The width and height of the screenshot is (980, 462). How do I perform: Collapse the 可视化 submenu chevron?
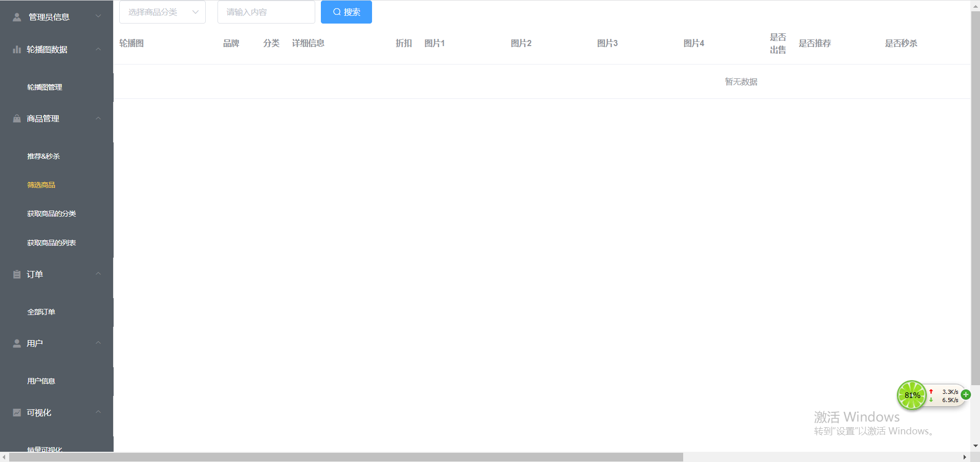pyautogui.click(x=98, y=412)
